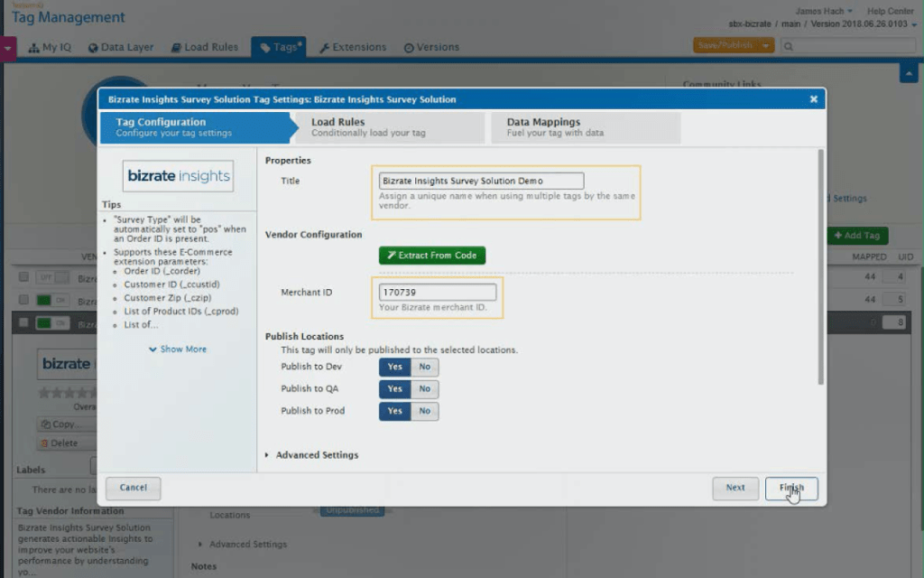Open the Extensions wrench tab
Viewport: 924px width, 578px height.
click(x=353, y=47)
